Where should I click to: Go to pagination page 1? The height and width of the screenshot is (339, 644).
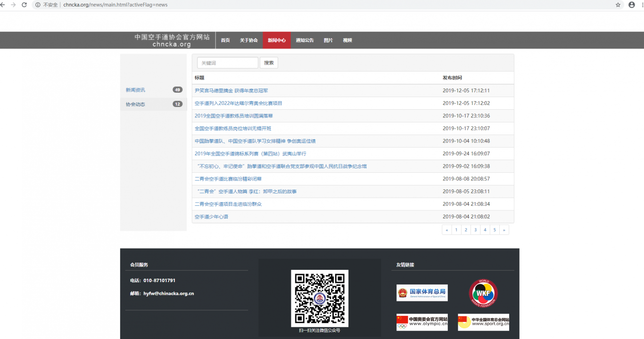(456, 230)
